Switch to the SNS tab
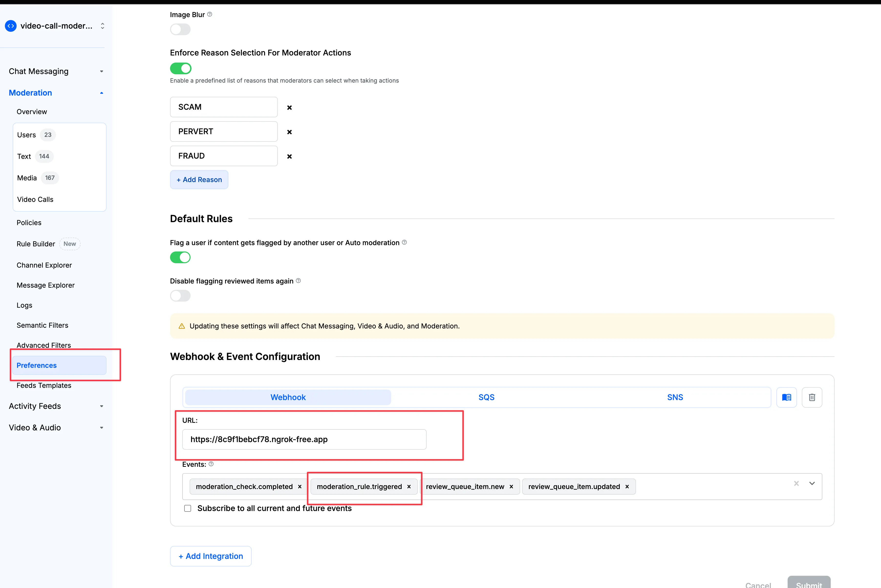Viewport: 881px width, 588px height. click(x=675, y=397)
